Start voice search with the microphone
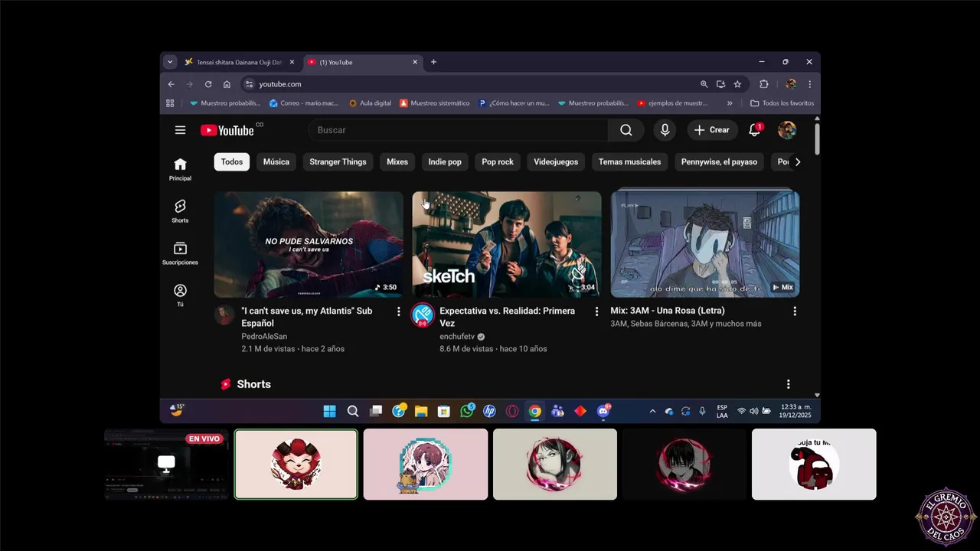Screen dimensions: 980x551 pyautogui.click(x=665, y=130)
